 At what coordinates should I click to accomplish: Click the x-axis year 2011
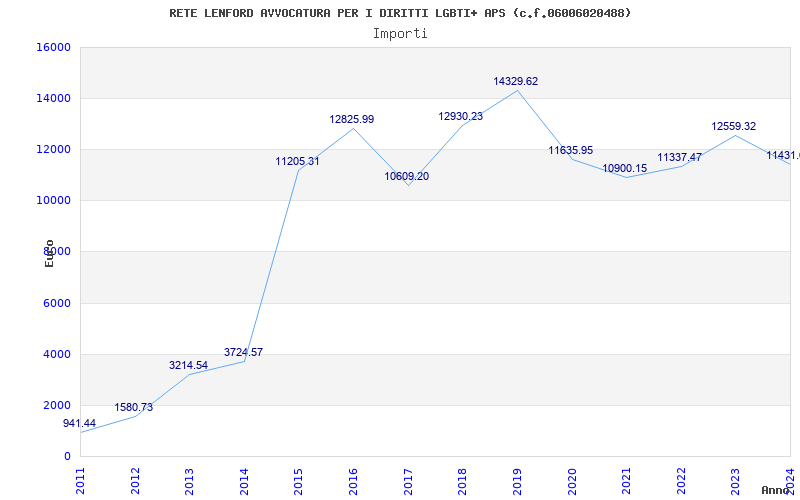80,482
